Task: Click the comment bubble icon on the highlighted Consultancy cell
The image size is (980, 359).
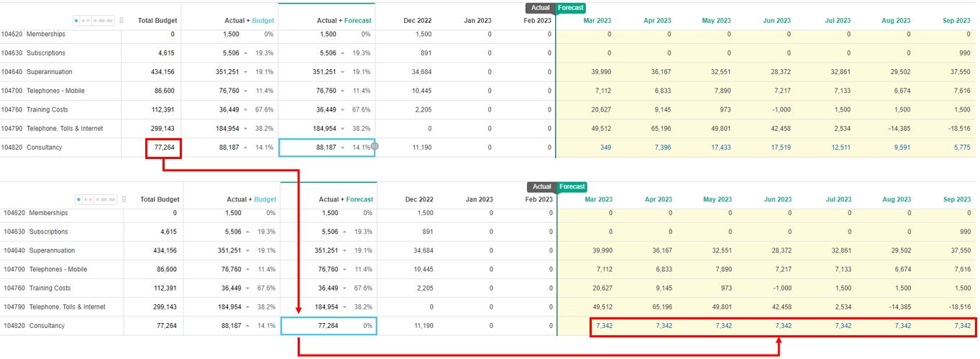Action: click(375, 146)
